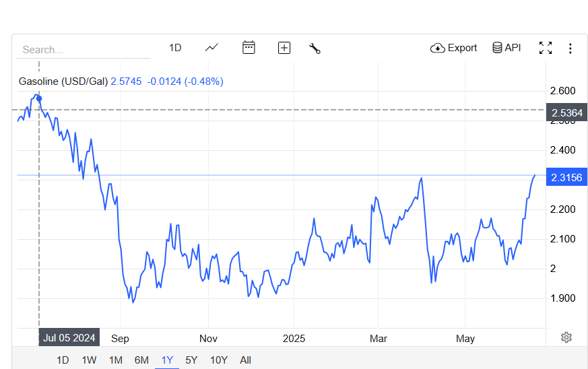Click the Mar axis label
The height and width of the screenshot is (369, 588).
379,339
